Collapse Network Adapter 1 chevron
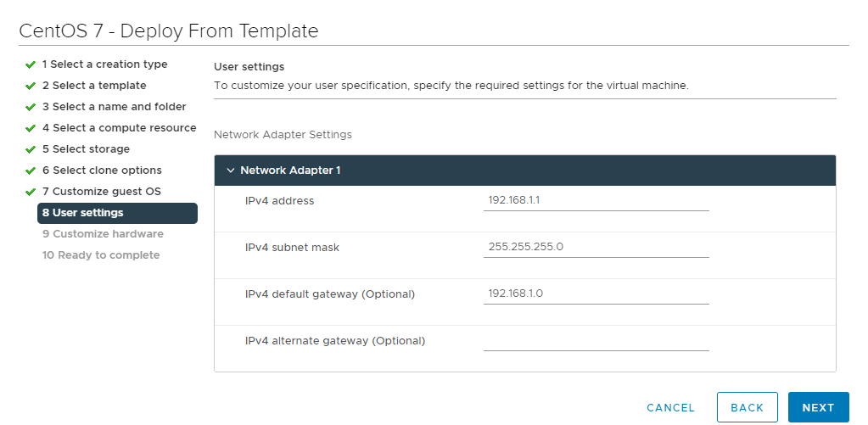The image size is (868, 425). (x=231, y=171)
